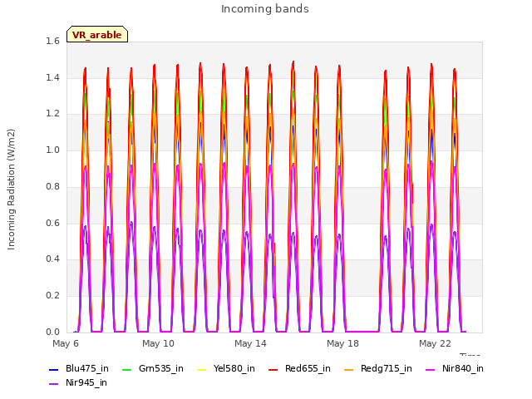Viewport: 532px width, 399px height.
Task: Click the 0.4 y-axis tick label
Action: click(x=52, y=259)
